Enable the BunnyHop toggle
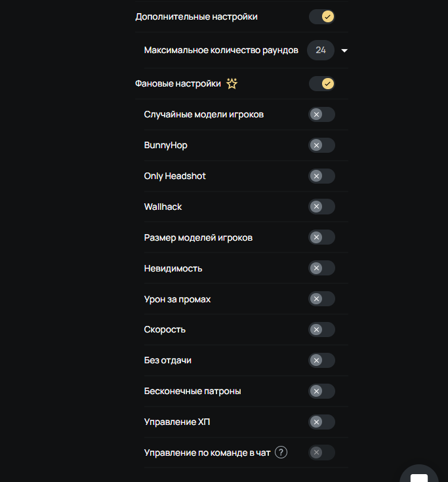448x482 pixels. (322, 145)
